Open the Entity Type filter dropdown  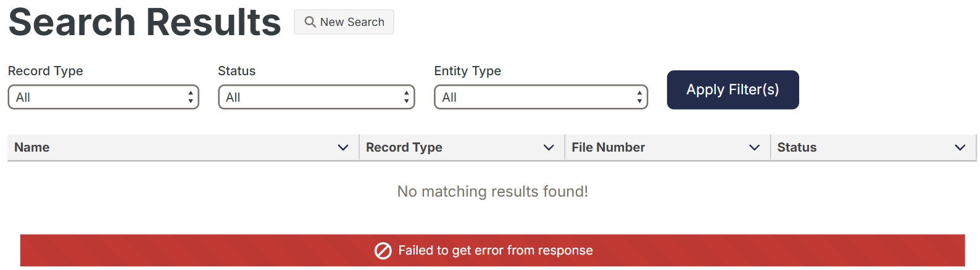coord(541,97)
